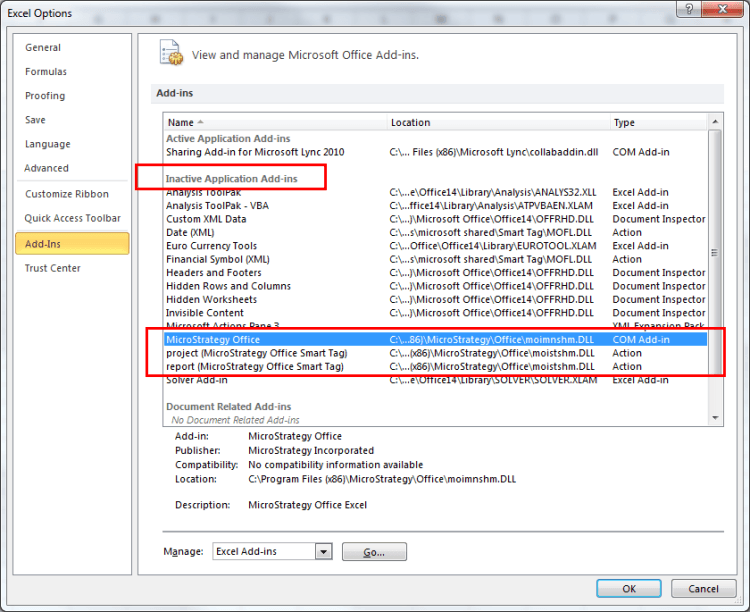The width and height of the screenshot is (750, 612).
Task: Go to the Trust Center category
Action: (53, 268)
